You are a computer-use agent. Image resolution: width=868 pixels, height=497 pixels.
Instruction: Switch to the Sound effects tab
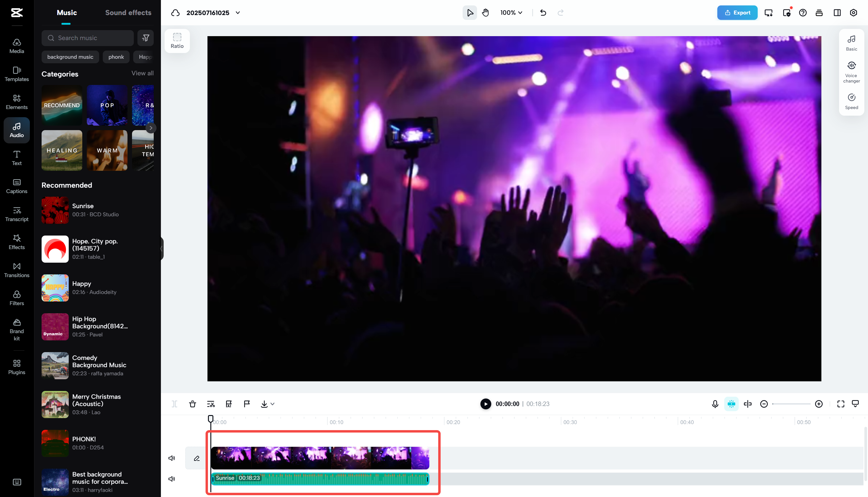pos(128,13)
